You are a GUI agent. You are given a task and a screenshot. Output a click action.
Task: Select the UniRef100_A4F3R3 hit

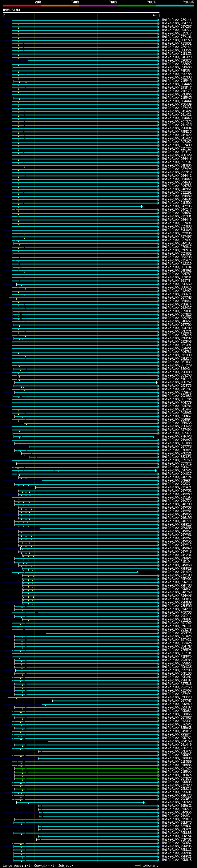(176, 57)
